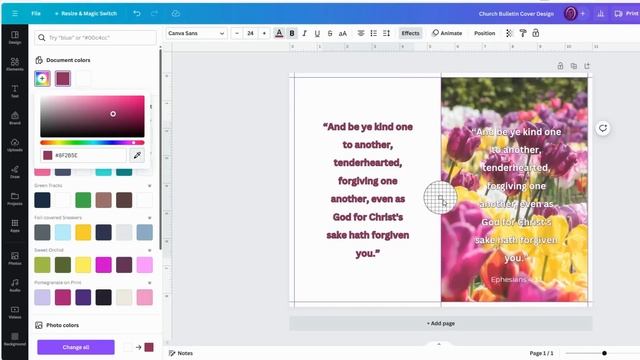Open line spacing options
Viewport: 640px width, 360px height.
pyautogui.click(x=387, y=33)
